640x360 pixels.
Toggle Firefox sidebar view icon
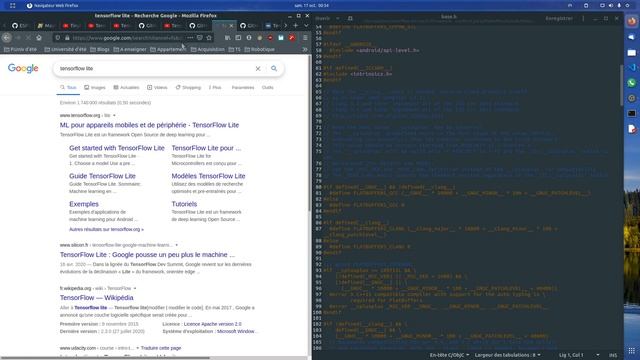pyautogui.click(x=238, y=38)
